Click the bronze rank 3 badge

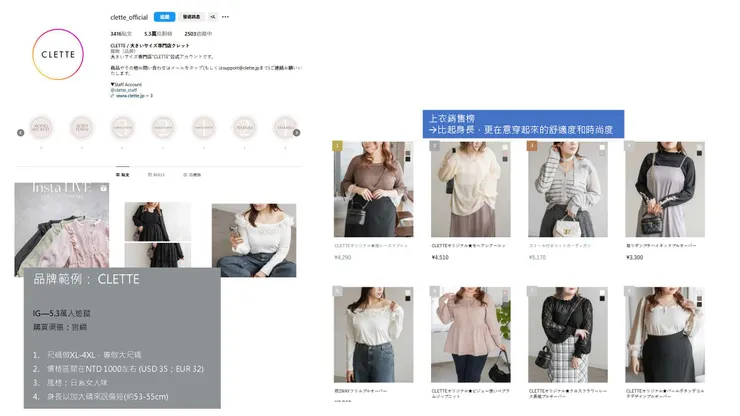pyautogui.click(x=532, y=145)
